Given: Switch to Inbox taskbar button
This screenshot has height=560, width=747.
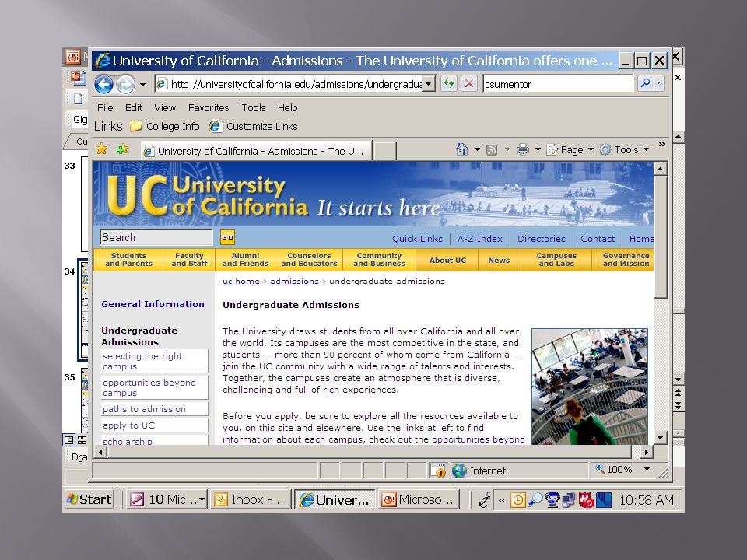Looking at the screenshot, I should coord(251,499).
